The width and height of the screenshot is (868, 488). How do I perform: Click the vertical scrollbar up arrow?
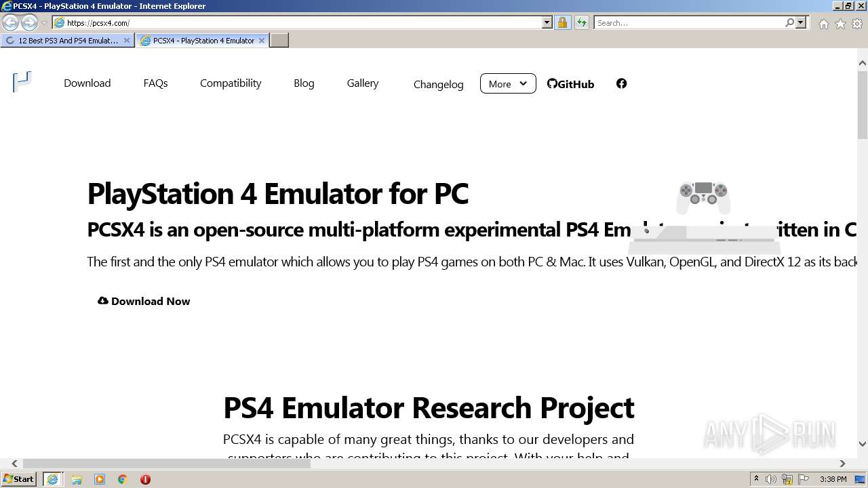pos(863,63)
